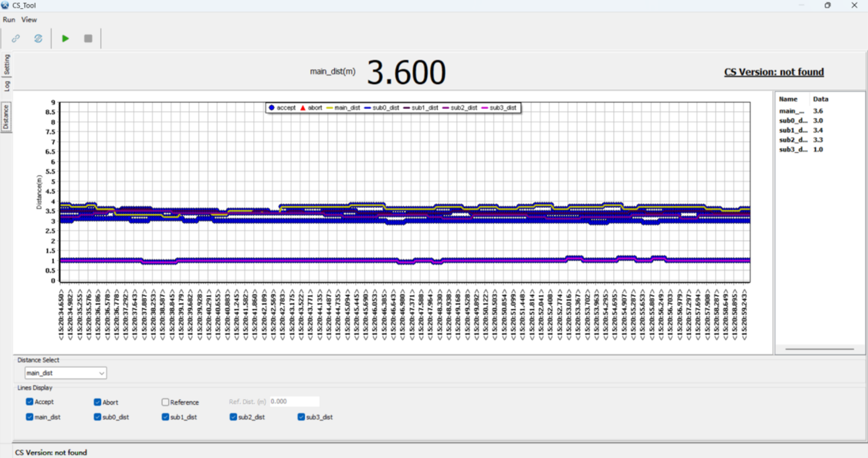
Task: Select the Distance side tab
Action: coord(5,116)
